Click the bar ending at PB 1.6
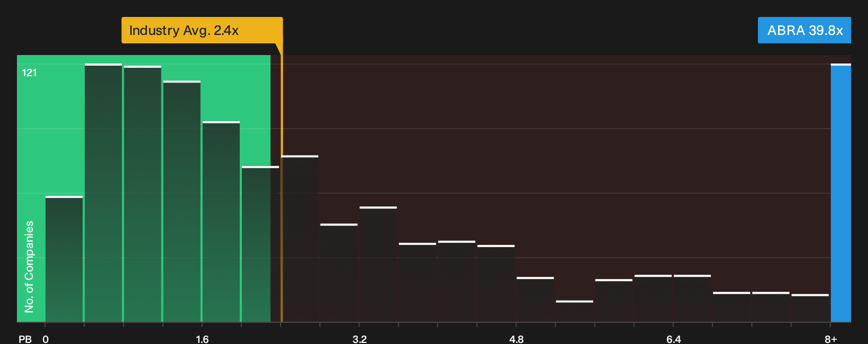This screenshot has height=344, width=868. tap(182, 202)
